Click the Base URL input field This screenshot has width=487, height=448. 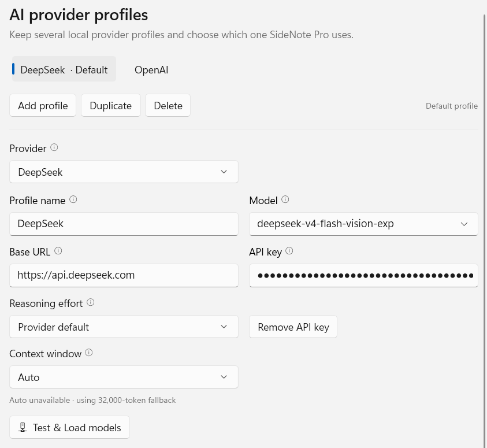point(124,276)
